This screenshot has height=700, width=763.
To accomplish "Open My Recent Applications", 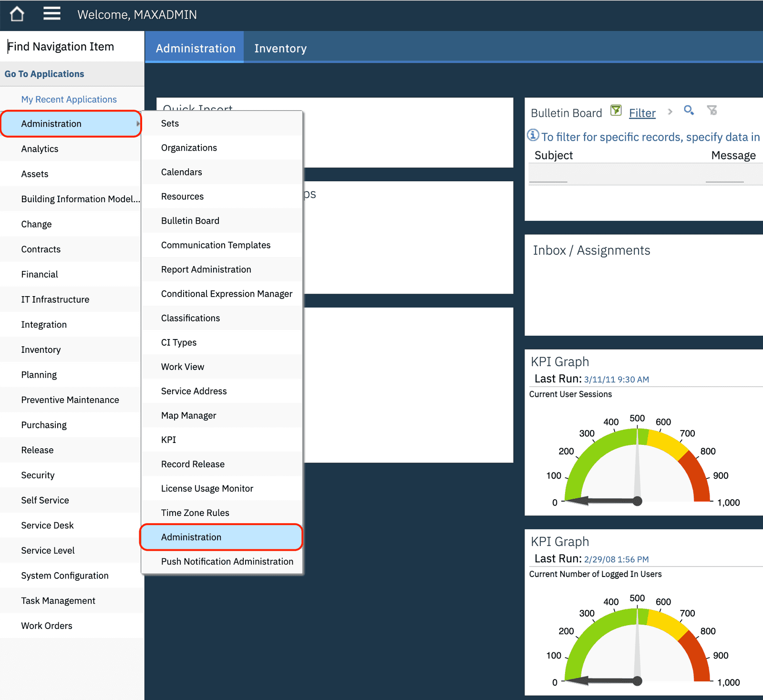I will (69, 99).
